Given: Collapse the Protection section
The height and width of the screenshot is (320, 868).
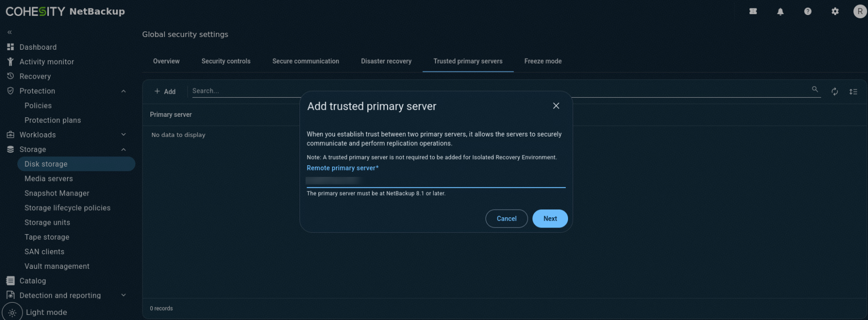Looking at the screenshot, I should click(123, 91).
